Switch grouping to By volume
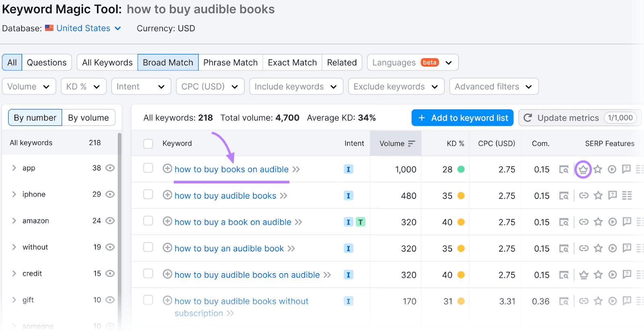 [x=88, y=118]
